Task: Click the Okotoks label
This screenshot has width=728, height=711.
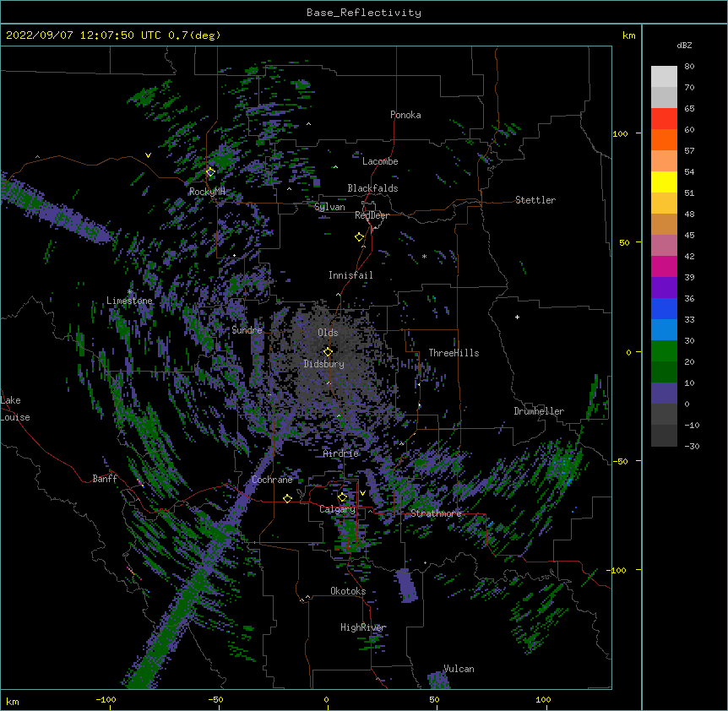Action: 348,591
